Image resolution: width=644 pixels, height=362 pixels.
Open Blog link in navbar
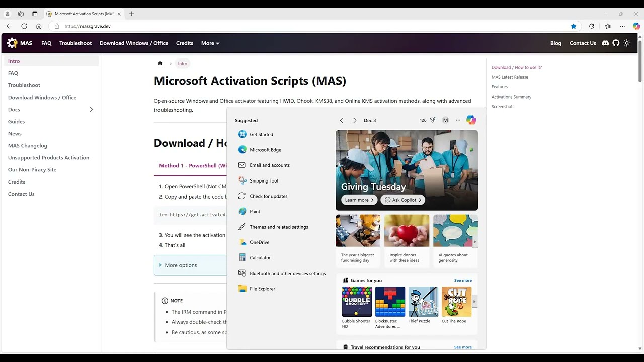coord(556,43)
